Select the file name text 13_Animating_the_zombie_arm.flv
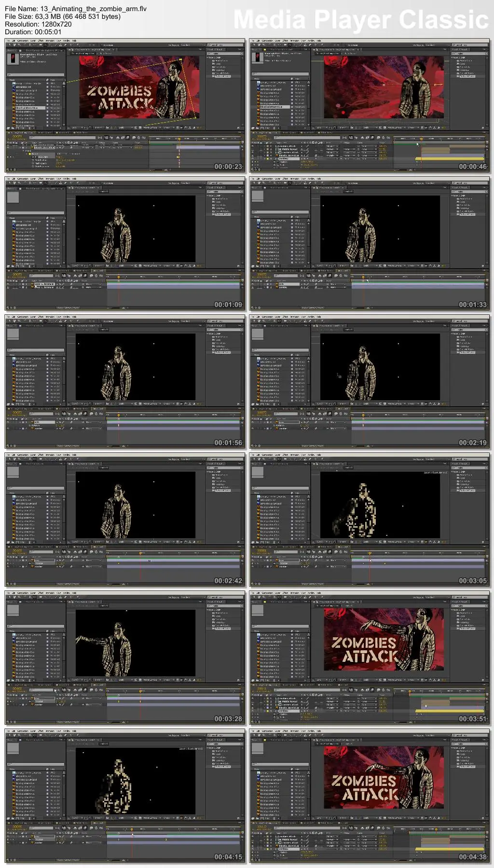This screenshot has height=868, width=494. pos(94,9)
